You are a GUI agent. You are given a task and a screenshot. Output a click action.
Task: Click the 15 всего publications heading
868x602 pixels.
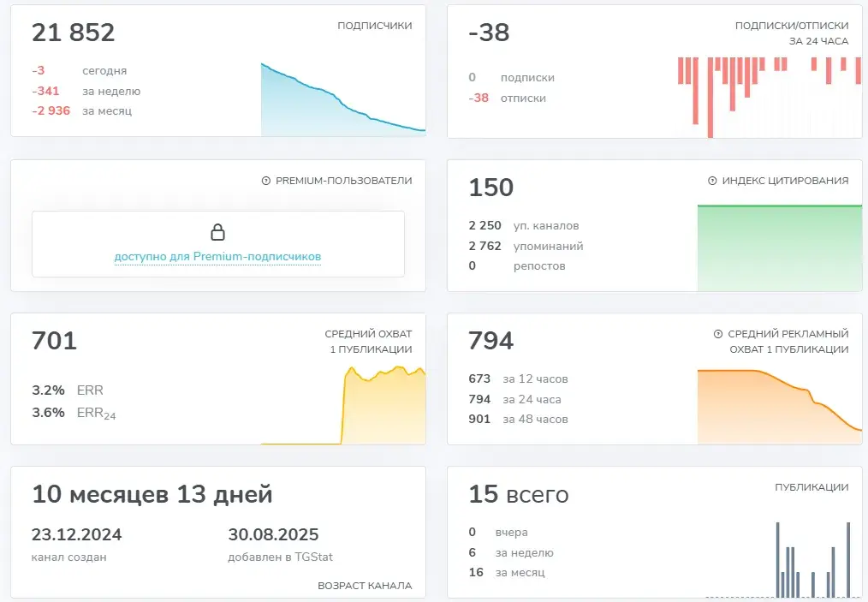[519, 494]
